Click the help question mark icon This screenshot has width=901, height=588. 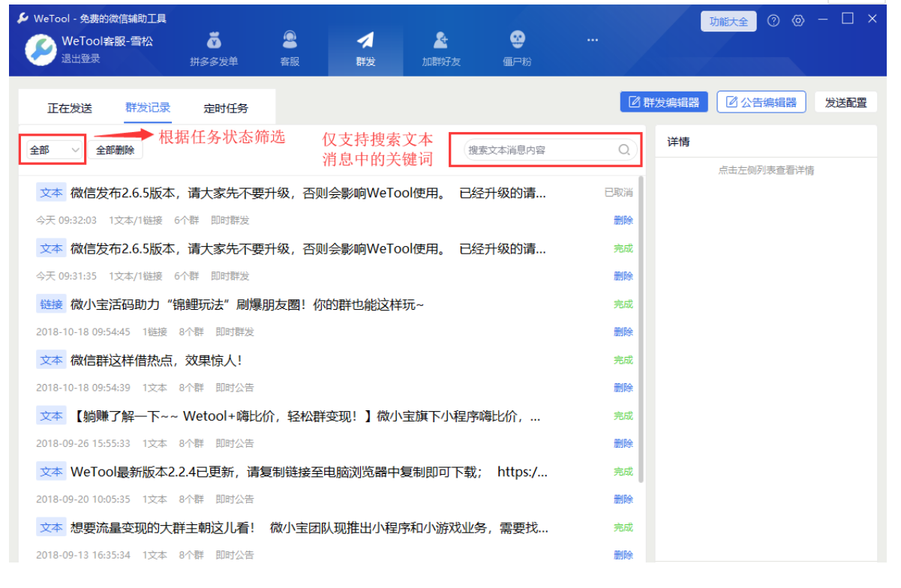click(x=774, y=21)
